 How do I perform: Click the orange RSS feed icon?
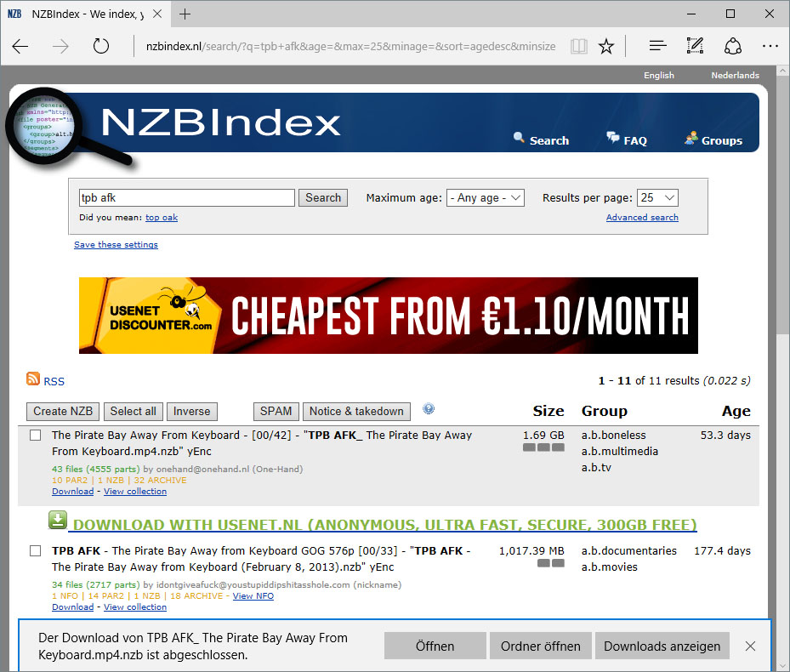pos(33,379)
